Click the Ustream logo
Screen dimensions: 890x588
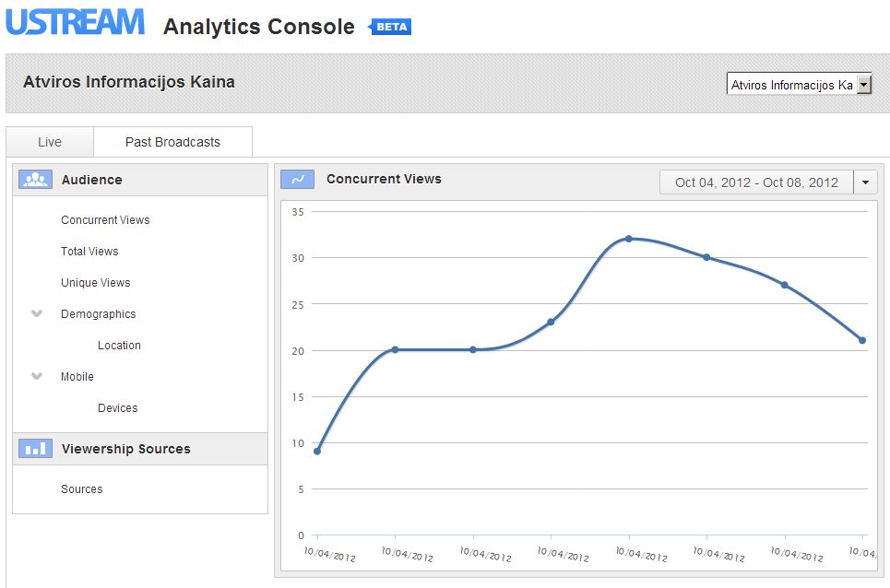pyautogui.click(x=76, y=22)
